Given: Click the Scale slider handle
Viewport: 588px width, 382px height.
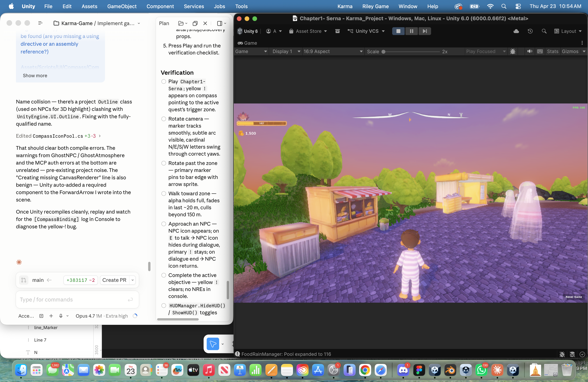Looking at the screenshot, I should coord(383,52).
